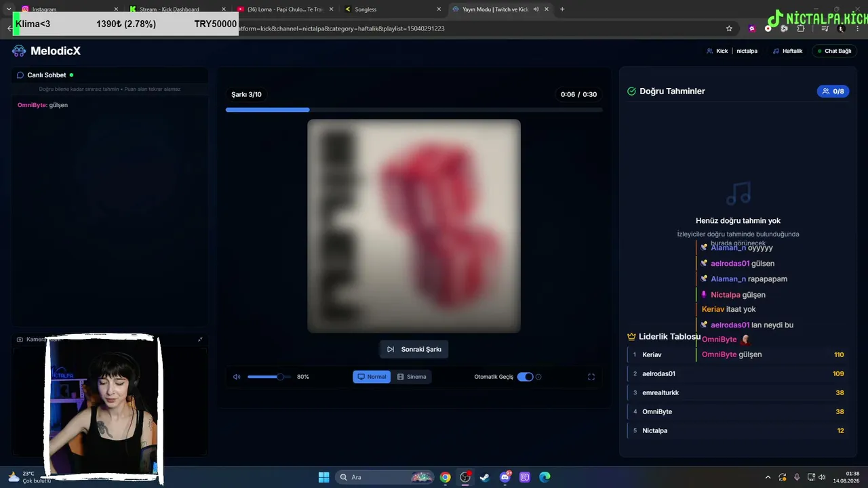Screen dimensions: 868x488
Task: Select the Yayın Modu tab
Action: 500,9
